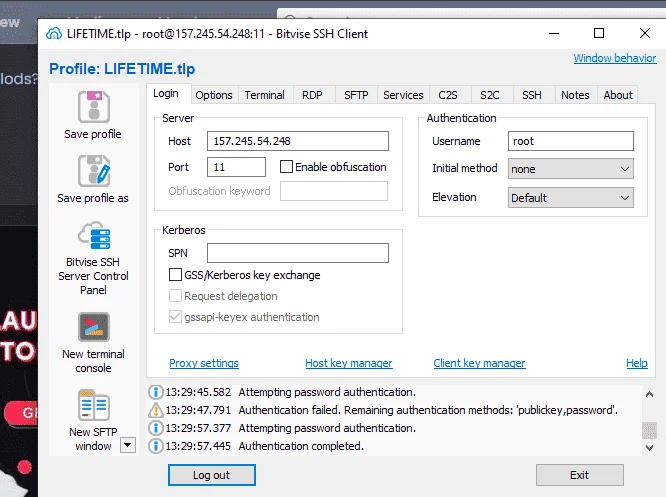Click info icon of 13:29:57.377 log entry

pyautogui.click(x=156, y=428)
